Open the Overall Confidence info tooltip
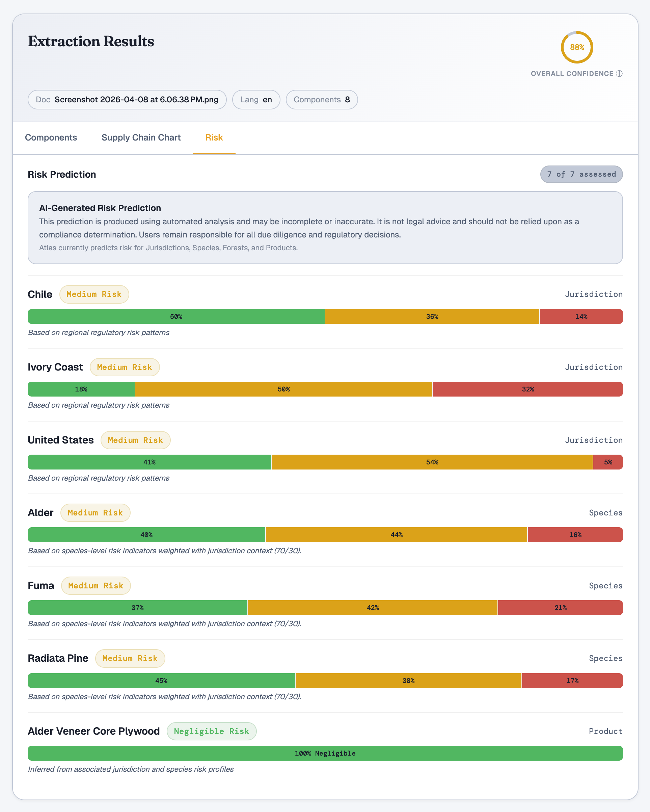The width and height of the screenshot is (650, 812). point(620,74)
